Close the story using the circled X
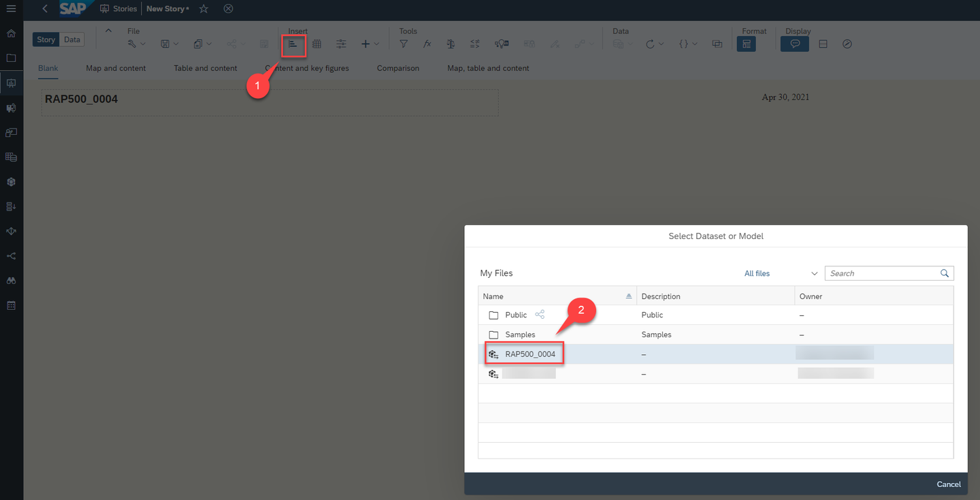The image size is (980, 500). 229,9
